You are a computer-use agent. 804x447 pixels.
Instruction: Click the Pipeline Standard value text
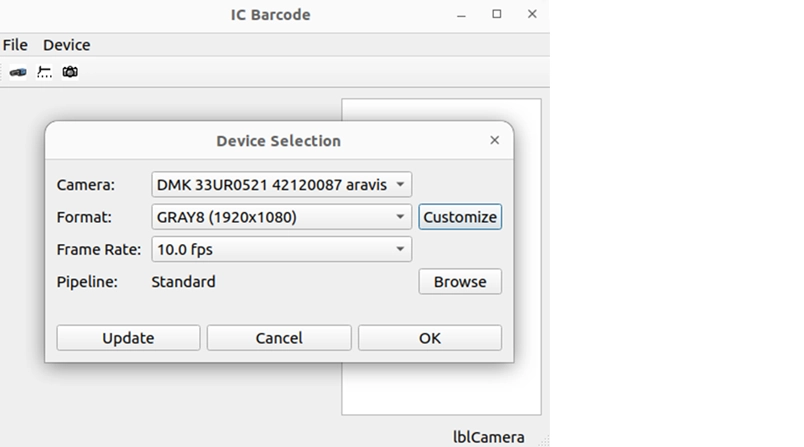pyautogui.click(x=183, y=282)
